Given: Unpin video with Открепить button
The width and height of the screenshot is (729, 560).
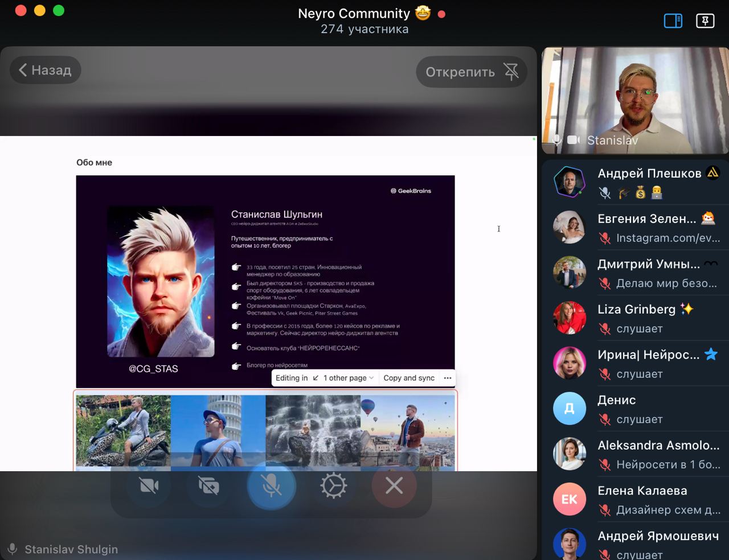Looking at the screenshot, I should tap(472, 72).
